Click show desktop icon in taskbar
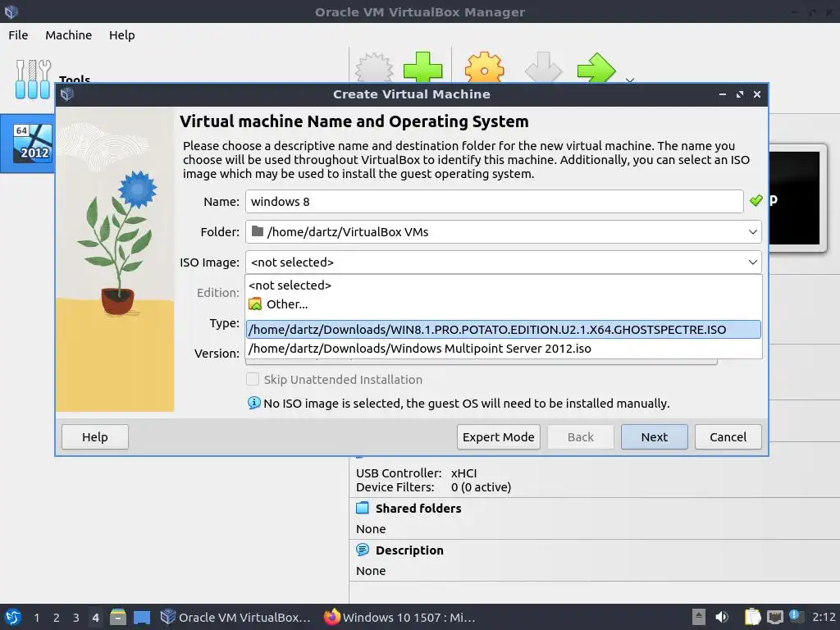The height and width of the screenshot is (630, 840). point(142,618)
